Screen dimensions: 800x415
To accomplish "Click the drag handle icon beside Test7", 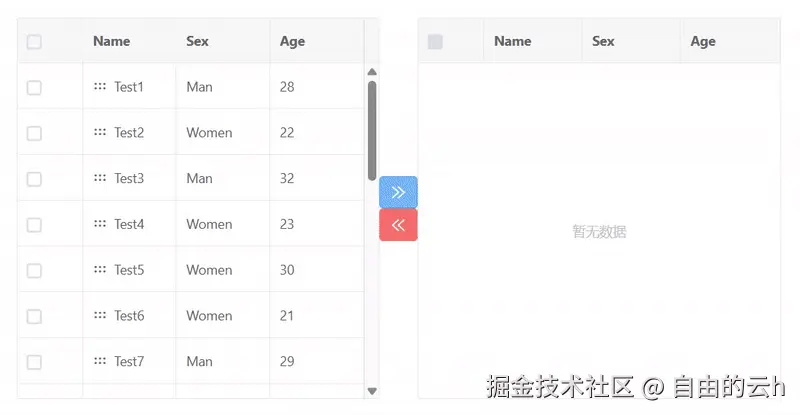I will [x=100, y=361].
